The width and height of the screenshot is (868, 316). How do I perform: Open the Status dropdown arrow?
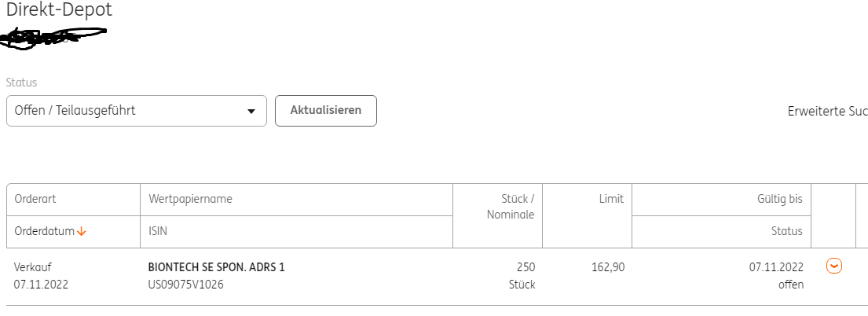tap(251, 112)
